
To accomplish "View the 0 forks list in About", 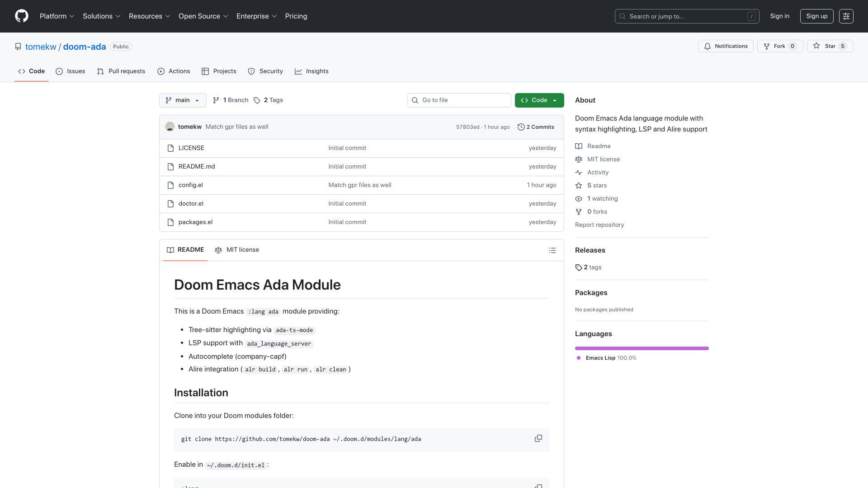I will (x=591, y=212).
